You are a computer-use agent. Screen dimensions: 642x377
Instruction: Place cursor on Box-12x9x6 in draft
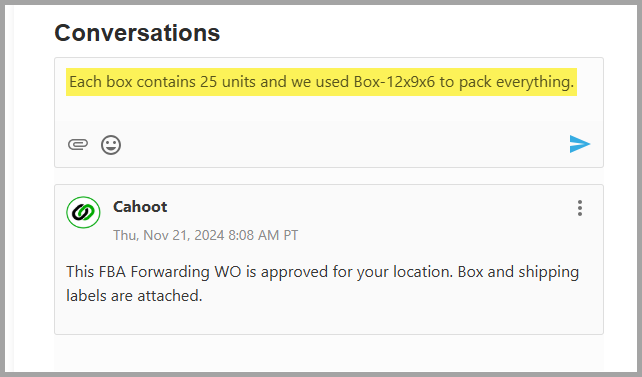[394, 82]
